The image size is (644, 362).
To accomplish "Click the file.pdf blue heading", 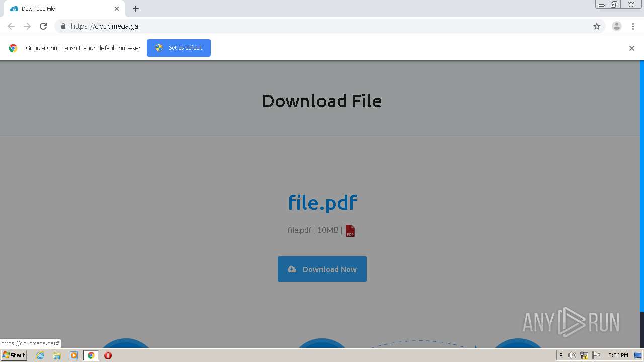I will [x=323, y=202].
